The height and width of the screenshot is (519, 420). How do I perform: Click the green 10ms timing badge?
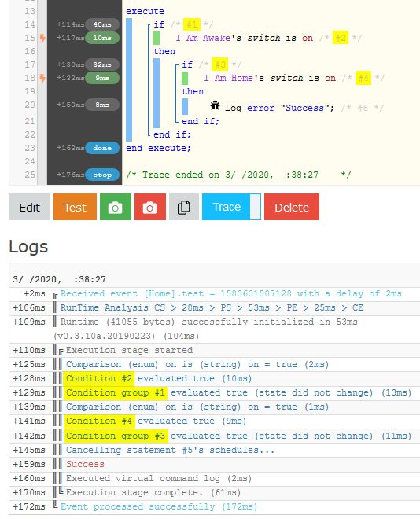(x=102, y=38)
